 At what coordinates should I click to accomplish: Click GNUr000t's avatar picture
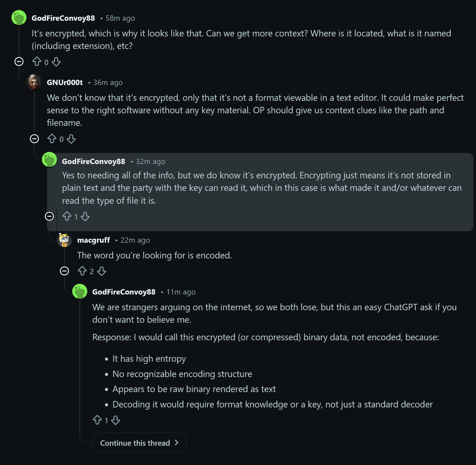[x=34, y=82]
